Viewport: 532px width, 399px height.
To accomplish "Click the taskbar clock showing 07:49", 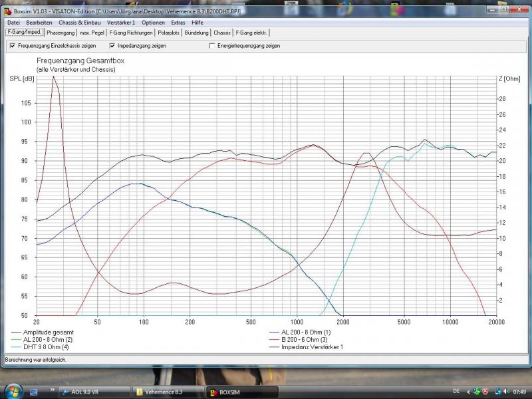I will click(519, 392).
